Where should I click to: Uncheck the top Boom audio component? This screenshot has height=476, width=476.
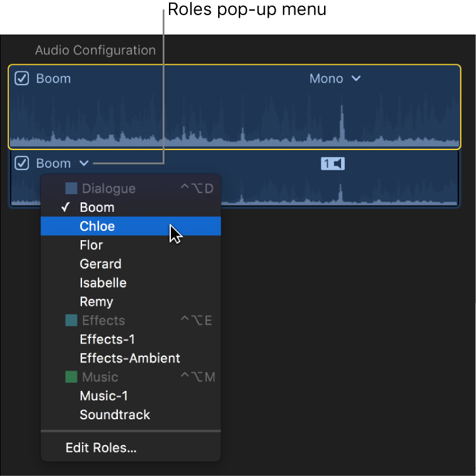[x=22, y=79]
